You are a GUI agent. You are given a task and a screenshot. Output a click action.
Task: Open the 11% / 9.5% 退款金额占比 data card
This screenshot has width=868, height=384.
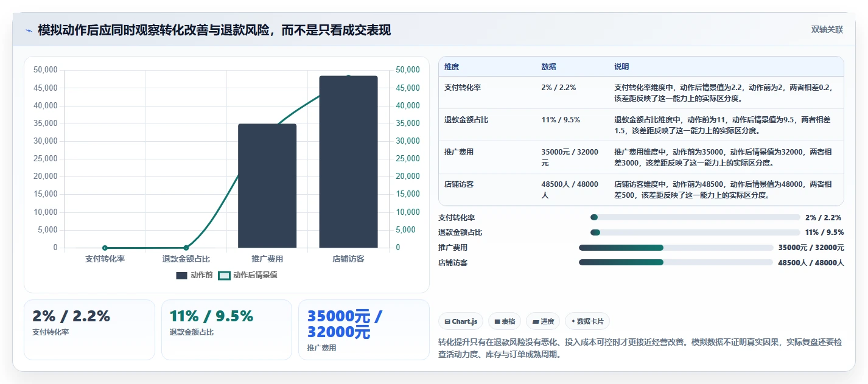(226, 330)
